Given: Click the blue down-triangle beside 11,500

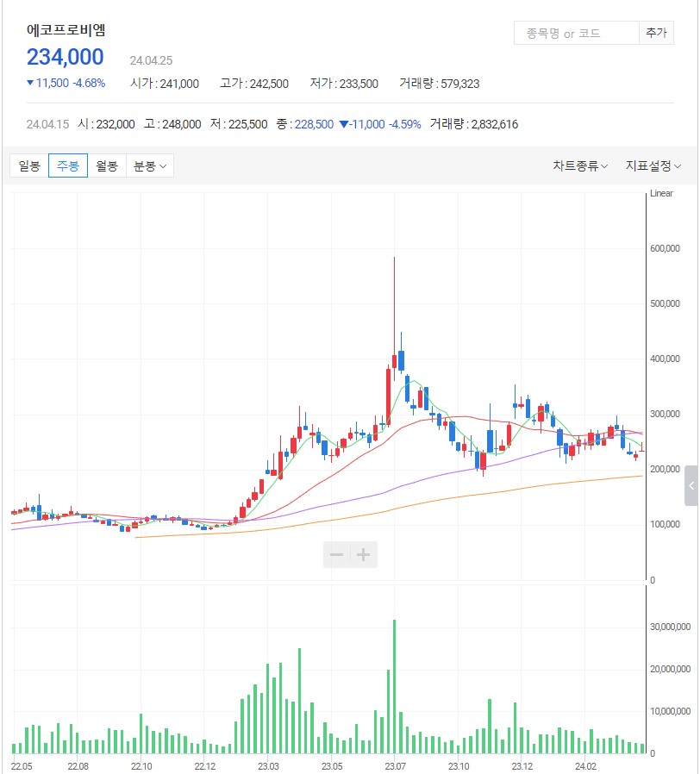Looking at the screenshot, I should point(30,84).
